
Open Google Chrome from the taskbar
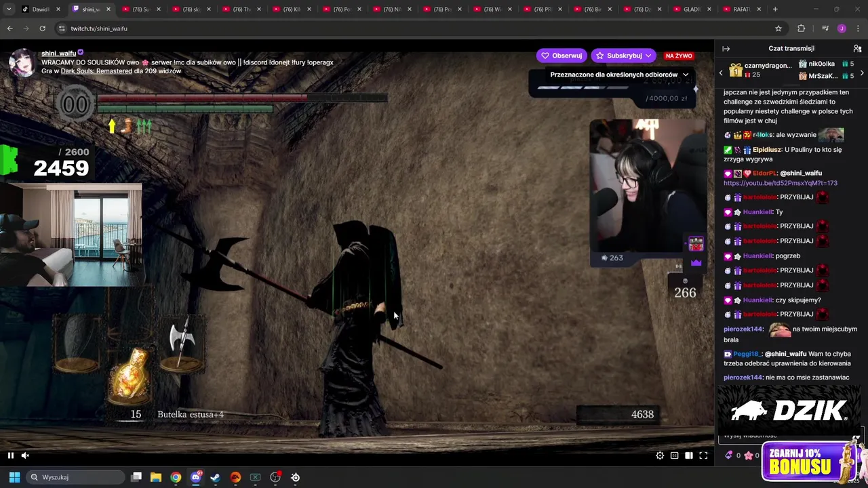coord(176,477)
